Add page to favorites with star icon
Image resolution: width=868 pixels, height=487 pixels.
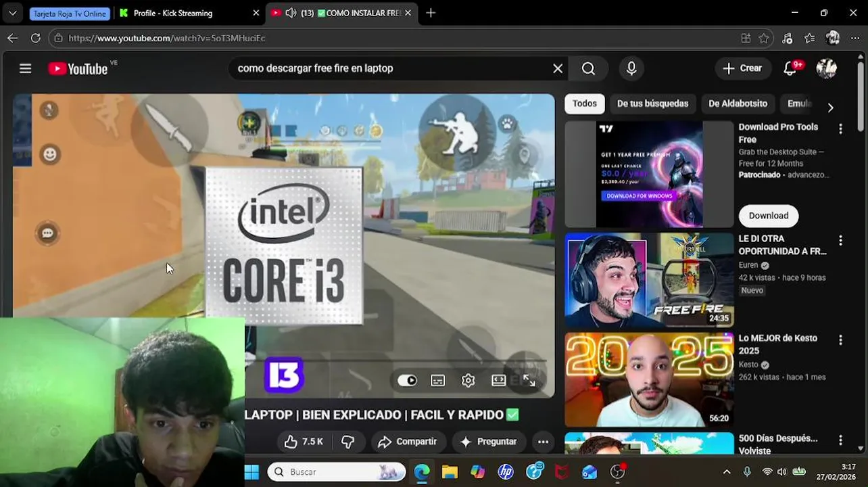(x=764, y=39)
